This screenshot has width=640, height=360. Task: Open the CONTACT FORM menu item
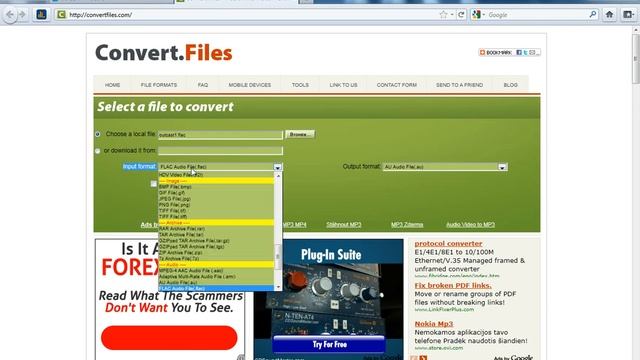pos(397,85)
